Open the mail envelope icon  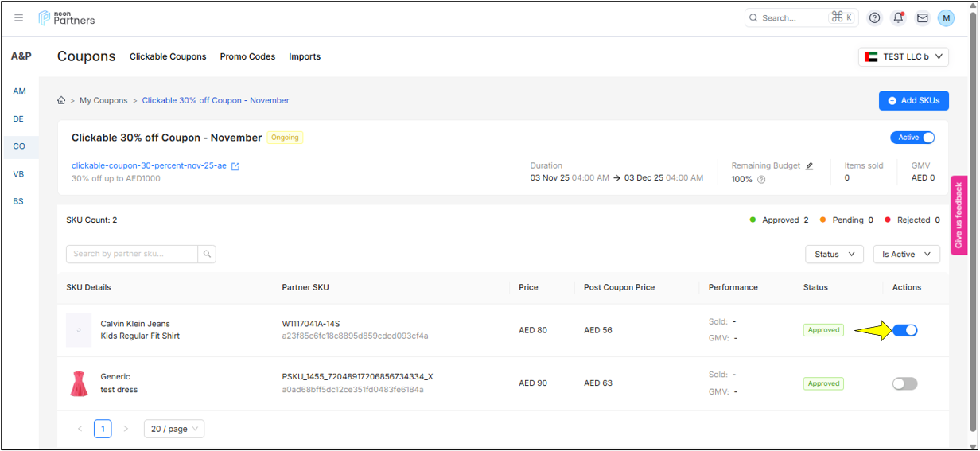(922, 17)
